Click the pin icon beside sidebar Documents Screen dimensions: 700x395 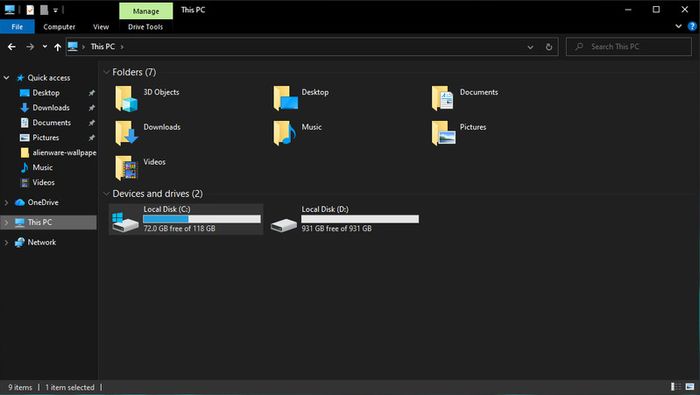pos(92,122)
